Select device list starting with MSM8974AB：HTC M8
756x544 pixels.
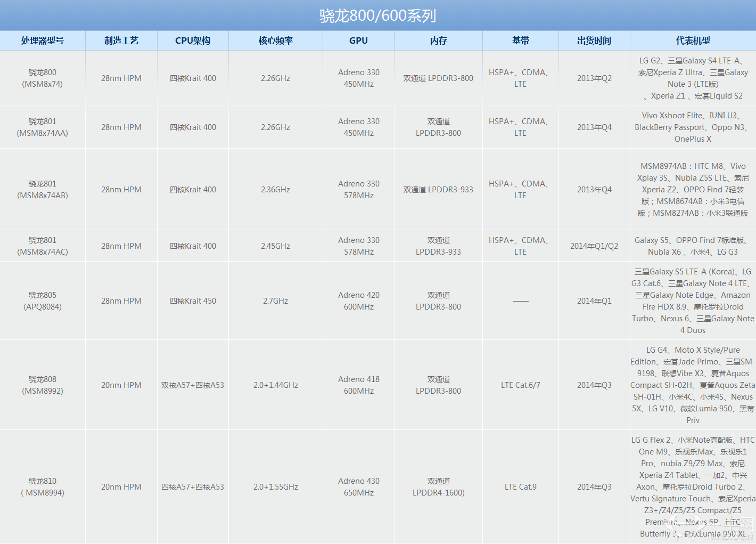(693, 190)
